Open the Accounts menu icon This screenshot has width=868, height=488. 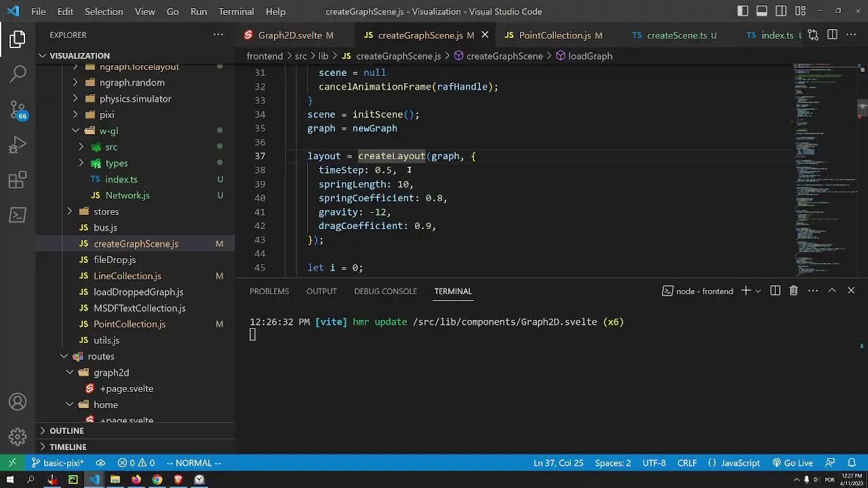18,402
